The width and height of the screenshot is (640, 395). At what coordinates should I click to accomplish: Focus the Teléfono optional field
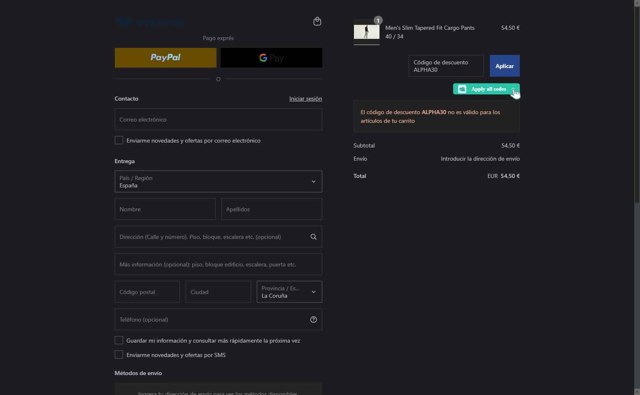pos(218,320)
